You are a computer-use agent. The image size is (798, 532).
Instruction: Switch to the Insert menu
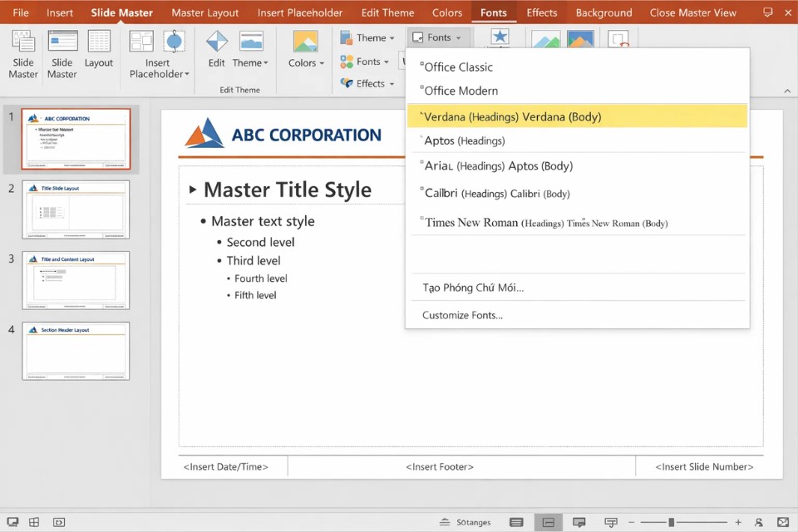(x=59, y=12)
